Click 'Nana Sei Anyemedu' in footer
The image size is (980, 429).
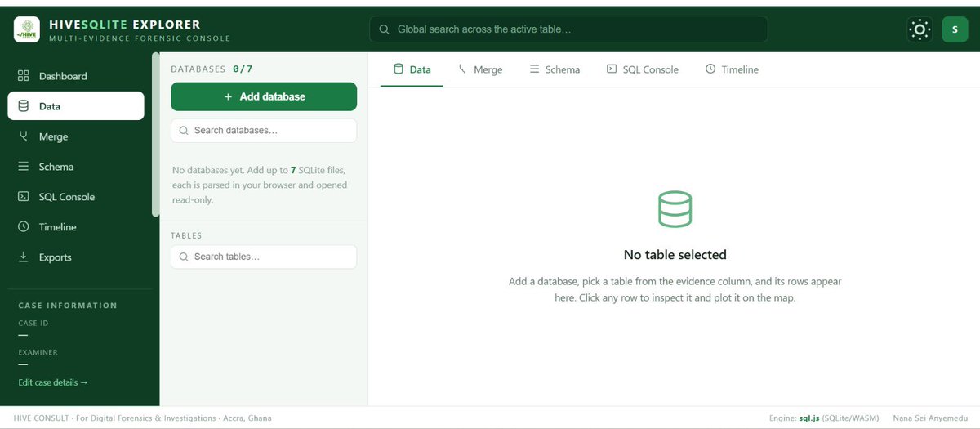(929, 418)
